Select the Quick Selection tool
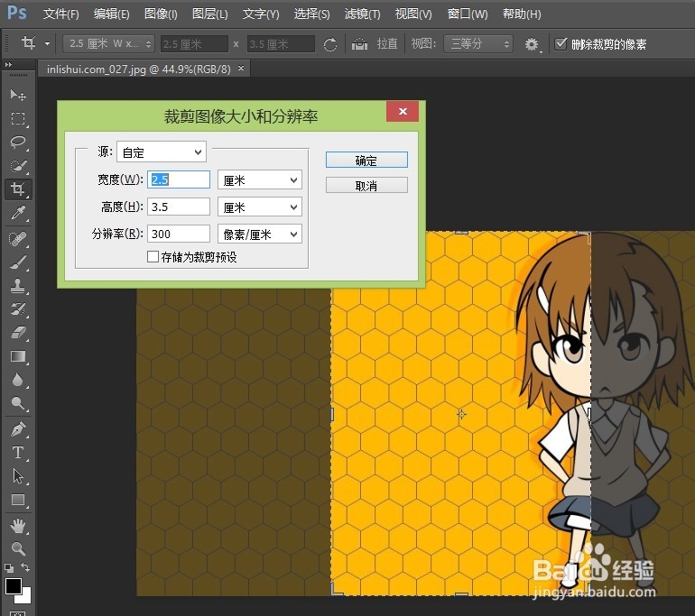Image resolution: width=695 pixels, height=616 pixels. [x=18, y=166]
